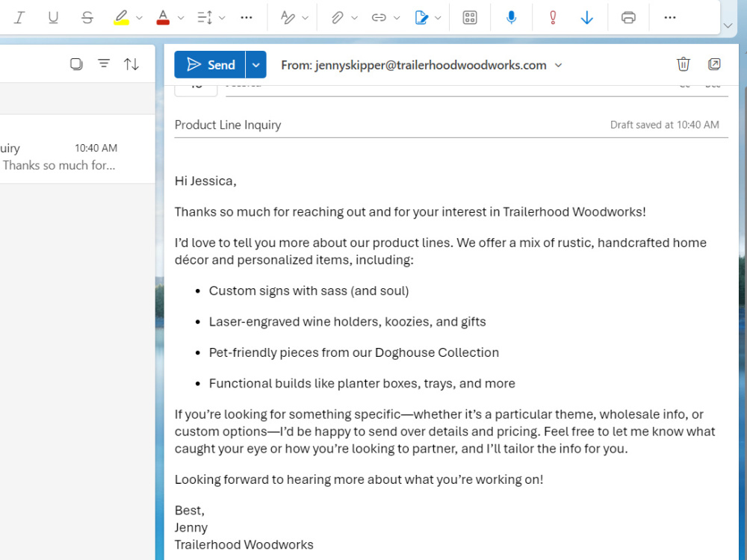
Task: Open highlight color dropdown arrow
Action: pyautogui.click(x=139, y=18)
